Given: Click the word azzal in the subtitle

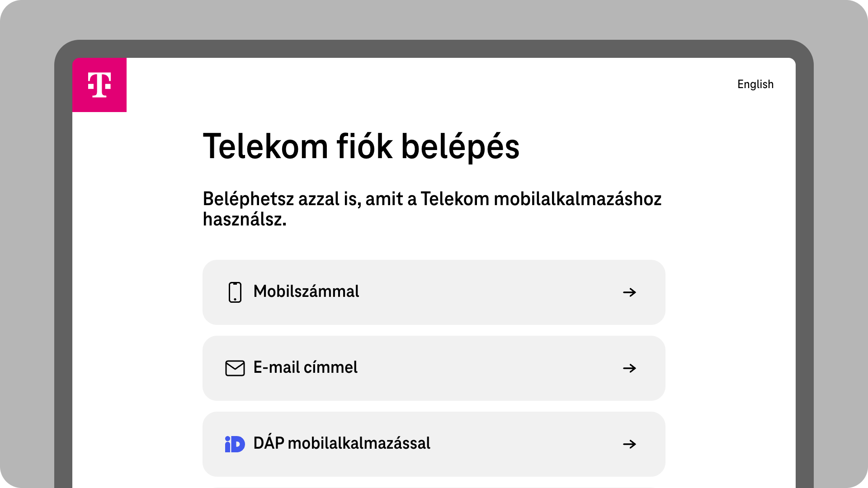Looking at the screenshot, I should 319,199.
